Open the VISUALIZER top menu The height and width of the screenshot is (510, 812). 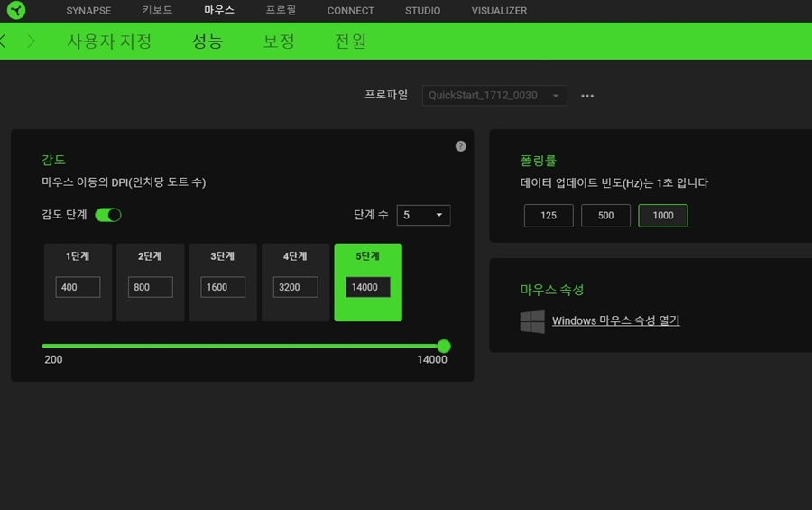(499, 10)
